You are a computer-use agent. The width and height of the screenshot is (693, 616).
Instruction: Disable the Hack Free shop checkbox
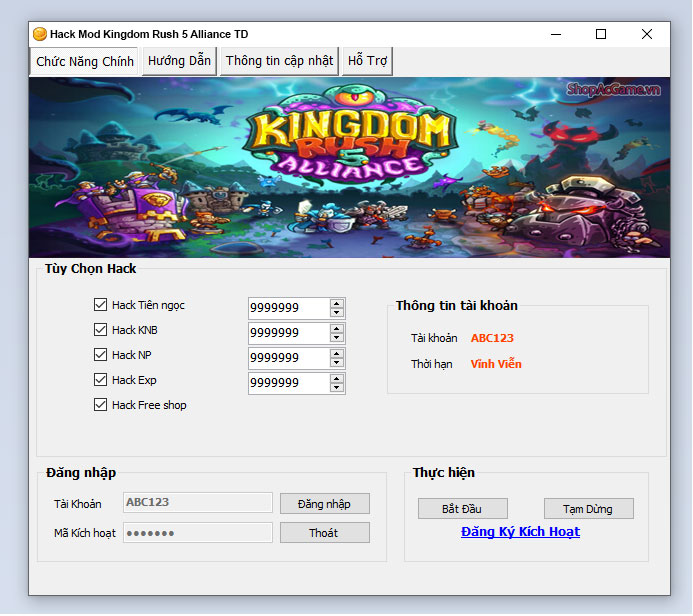coord(100,405)
